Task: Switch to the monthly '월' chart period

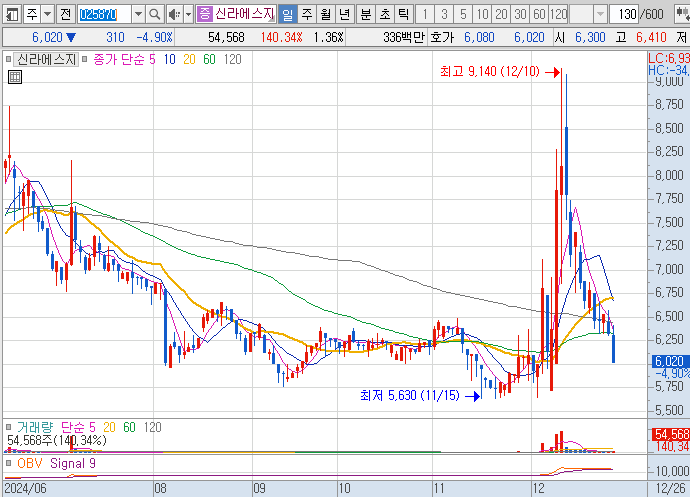Action: [326, 15]
